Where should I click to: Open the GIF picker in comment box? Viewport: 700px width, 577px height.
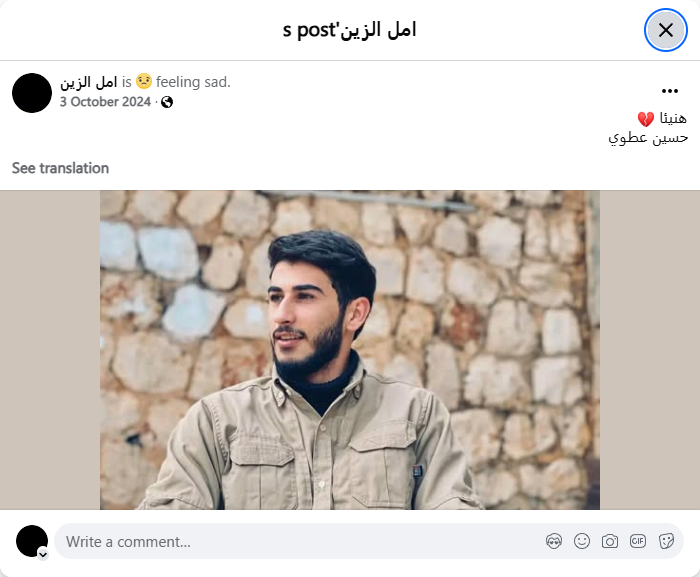[638, 541]
